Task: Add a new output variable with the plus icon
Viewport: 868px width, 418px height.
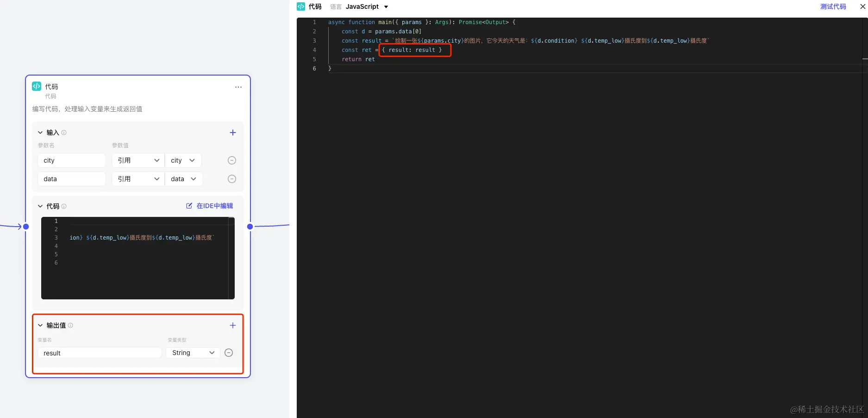Action: [x=233, y=325]
